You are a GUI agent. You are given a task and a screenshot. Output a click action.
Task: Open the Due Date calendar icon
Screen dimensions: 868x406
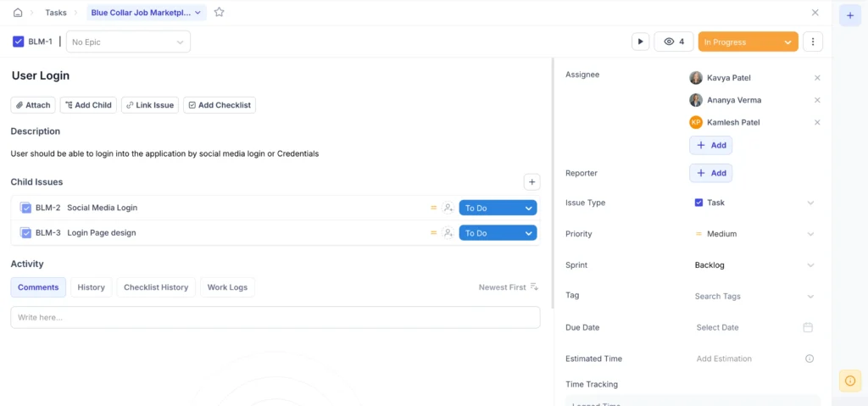click(x=808, y=327)
